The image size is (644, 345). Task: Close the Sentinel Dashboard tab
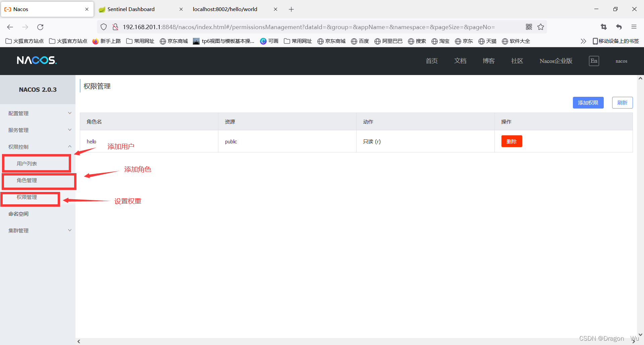[x=181, y=9]
